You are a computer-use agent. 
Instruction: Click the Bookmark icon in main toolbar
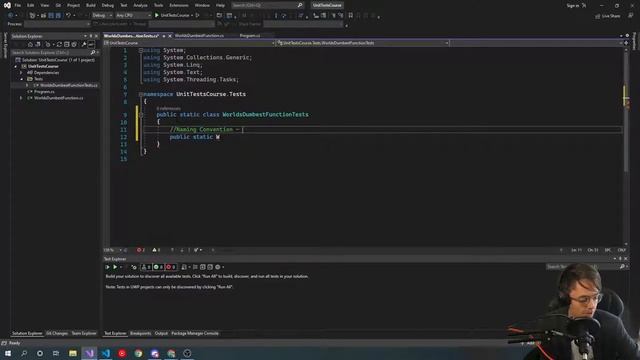(x=350, y=15)
